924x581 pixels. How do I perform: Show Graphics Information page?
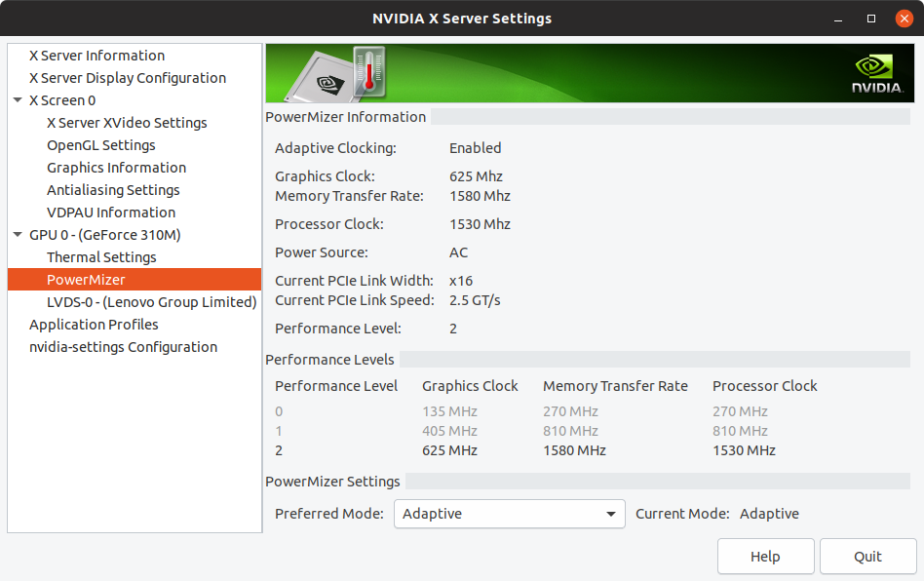116,168
